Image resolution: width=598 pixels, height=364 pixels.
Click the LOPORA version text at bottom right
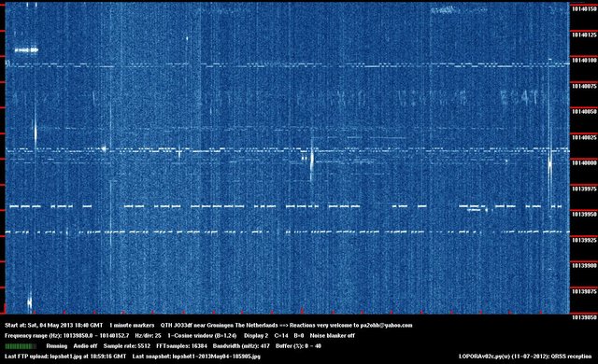click(x=525, y=357)
